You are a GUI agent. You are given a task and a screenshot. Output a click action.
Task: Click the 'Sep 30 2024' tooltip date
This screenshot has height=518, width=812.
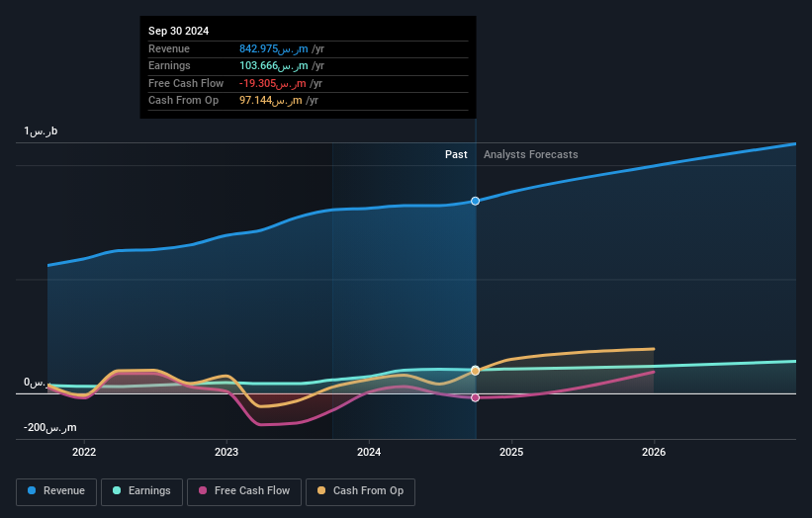(x=179, y=31)
